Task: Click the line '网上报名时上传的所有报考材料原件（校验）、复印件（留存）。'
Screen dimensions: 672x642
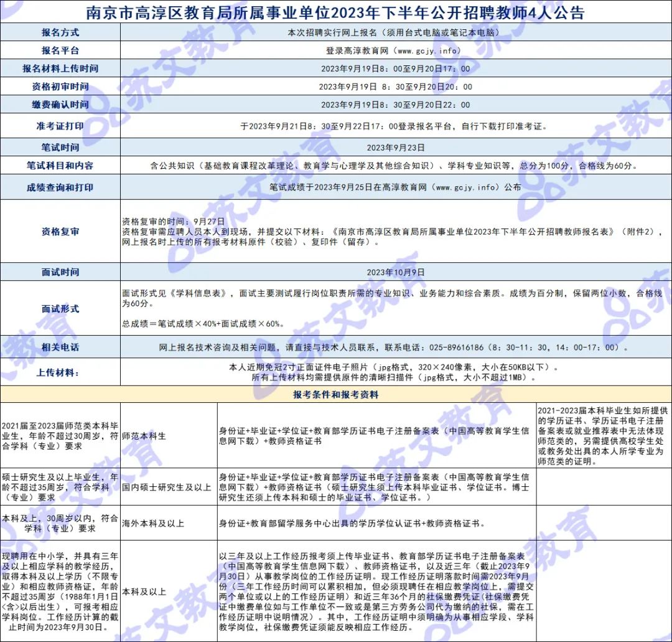Action: pyautogui.click(x=251, y=242)
